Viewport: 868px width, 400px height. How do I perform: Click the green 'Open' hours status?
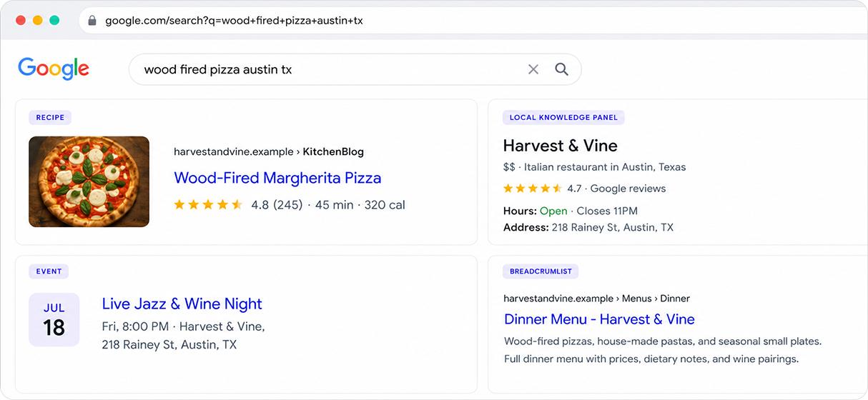(553, 211)
